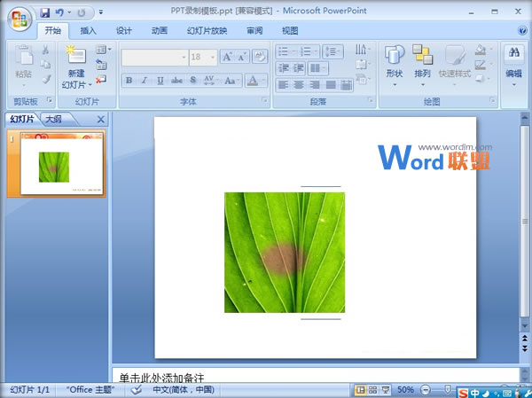Open the Editing menu (编辑)
This screenshot has width=532, height=398.
(x=513, y=66)
